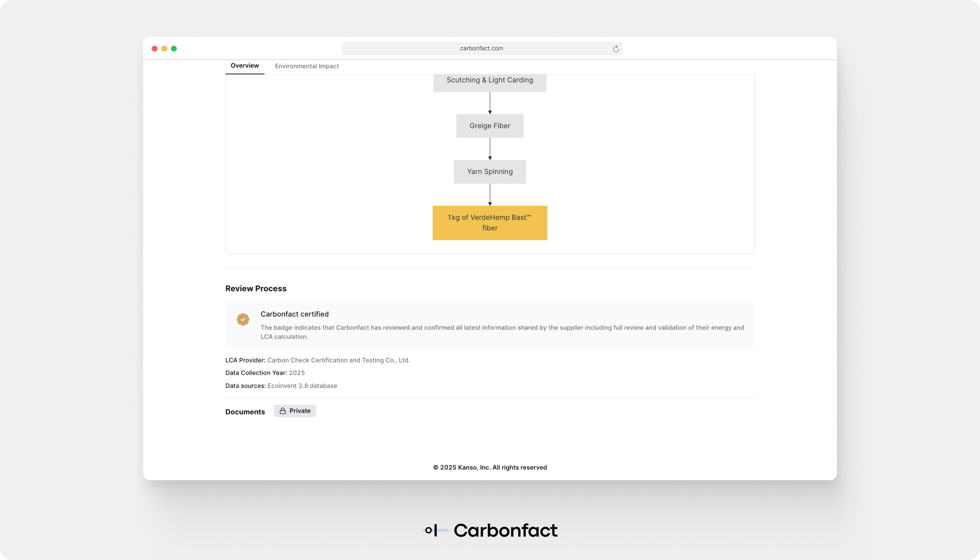Click the Scutching & Light Carding node

490,81
